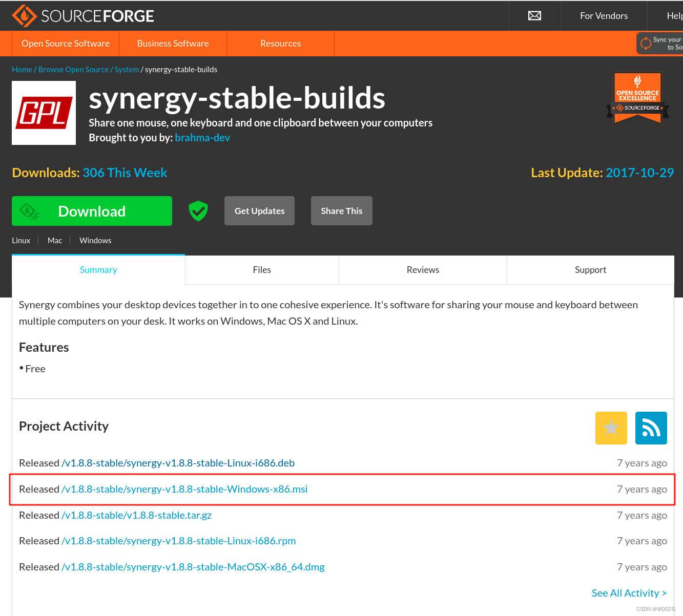Click the synergy-stable-builds project title
The height and width of the screenshot is (616, 683).
click(x=237, y=98)
